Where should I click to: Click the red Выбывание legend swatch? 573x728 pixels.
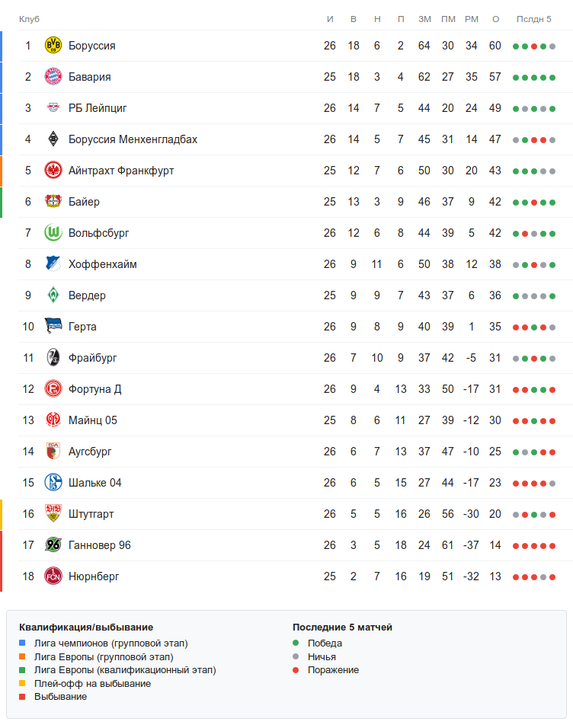23,697
